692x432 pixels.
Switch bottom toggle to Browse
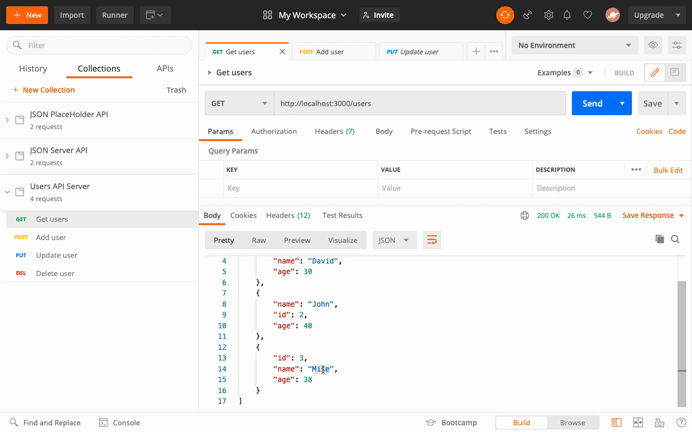tap(572, 423)
